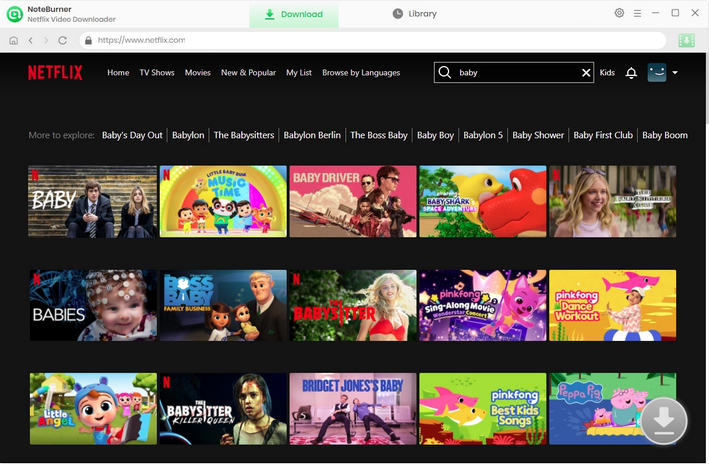
Task: Open The Babysitter Killer Queen thumbnail
Action: pyautogui.click(x=223, y=408)
